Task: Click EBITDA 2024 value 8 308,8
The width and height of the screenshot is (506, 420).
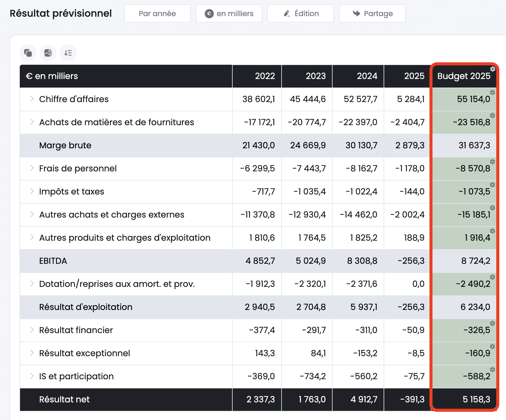Action: click(x=362, y=261)
